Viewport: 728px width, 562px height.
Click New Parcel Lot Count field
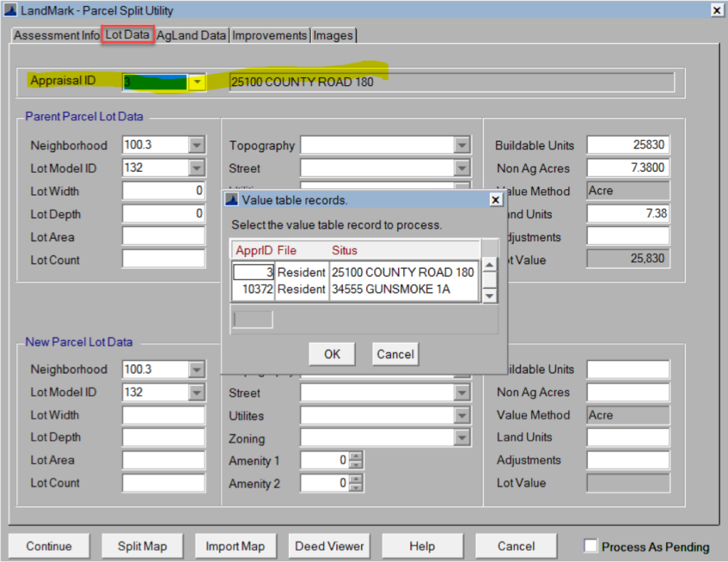click(163, 483)
